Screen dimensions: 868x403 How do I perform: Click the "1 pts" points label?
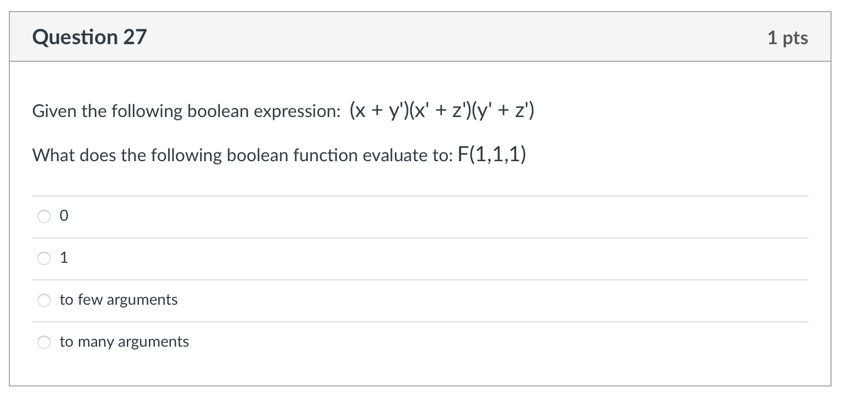click(787, 38)
